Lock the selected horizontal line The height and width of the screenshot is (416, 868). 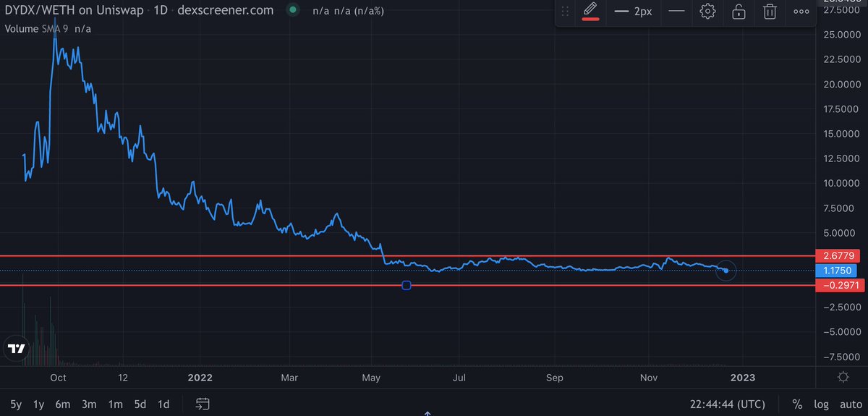739,12
